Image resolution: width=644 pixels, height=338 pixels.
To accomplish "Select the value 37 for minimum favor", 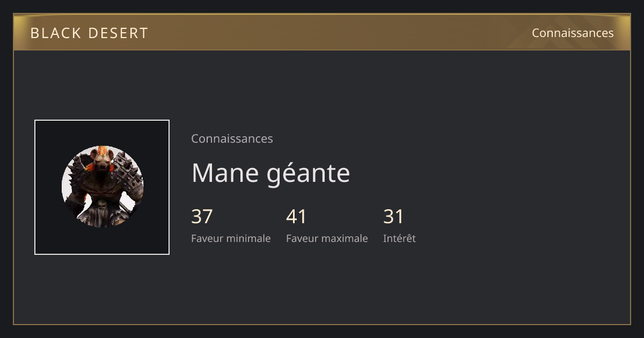I will (x=202, y=217).
